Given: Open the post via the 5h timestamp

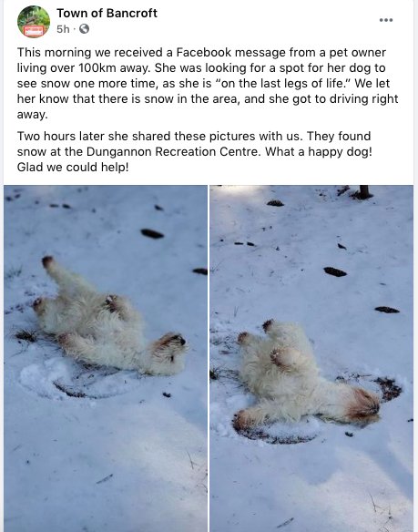Looking at the screenshot, I should [63, 29].
